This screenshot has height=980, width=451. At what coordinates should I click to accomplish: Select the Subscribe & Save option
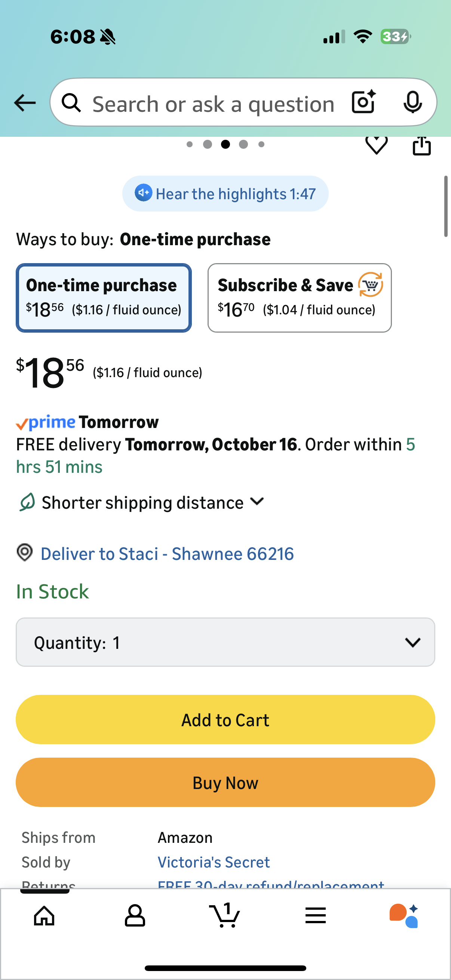pyautogui.click(x=299, y=298)
